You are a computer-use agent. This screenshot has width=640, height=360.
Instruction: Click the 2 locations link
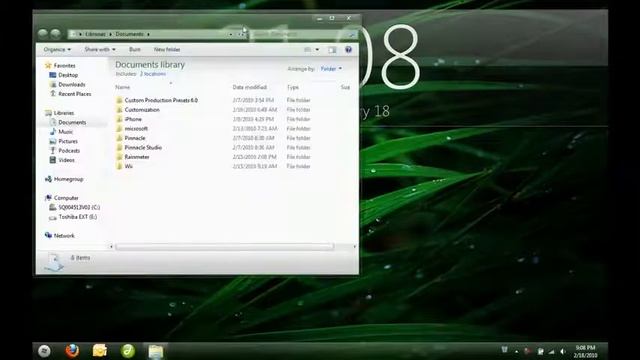coord(153,74)
